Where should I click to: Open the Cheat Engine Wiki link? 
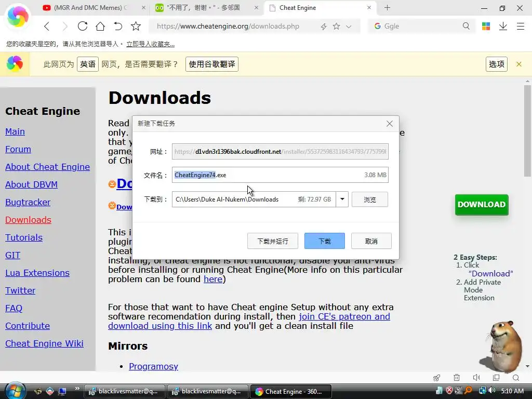pyautogui.click(x=44, y=343)
